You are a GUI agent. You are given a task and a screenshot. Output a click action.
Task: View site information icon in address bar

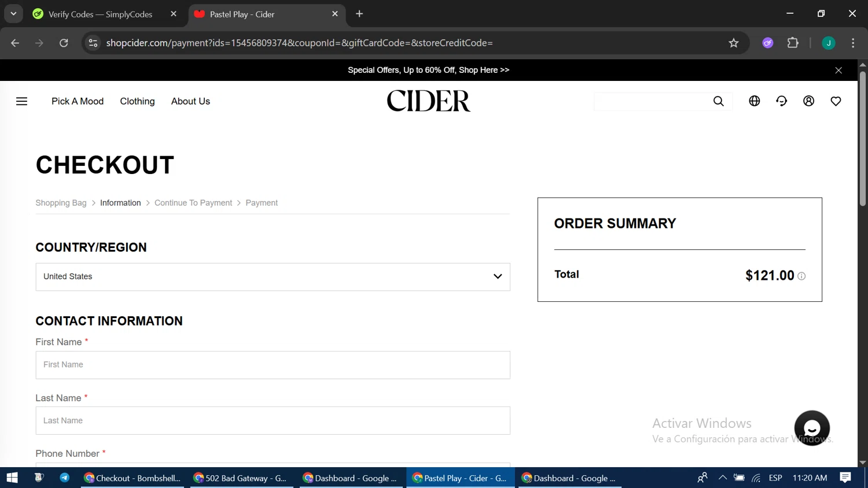click(x=93, y=43)
